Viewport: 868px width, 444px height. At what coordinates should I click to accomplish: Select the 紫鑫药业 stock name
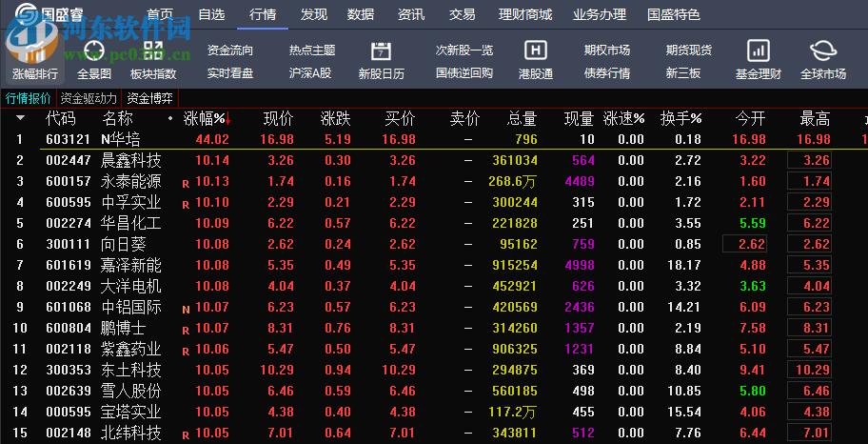[131, 350]
